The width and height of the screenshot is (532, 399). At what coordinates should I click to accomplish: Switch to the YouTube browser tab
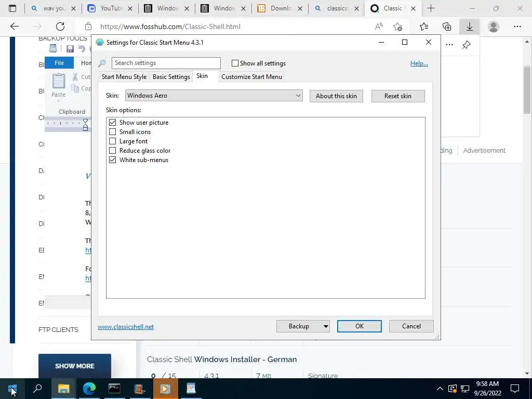(x=110, y=8)
